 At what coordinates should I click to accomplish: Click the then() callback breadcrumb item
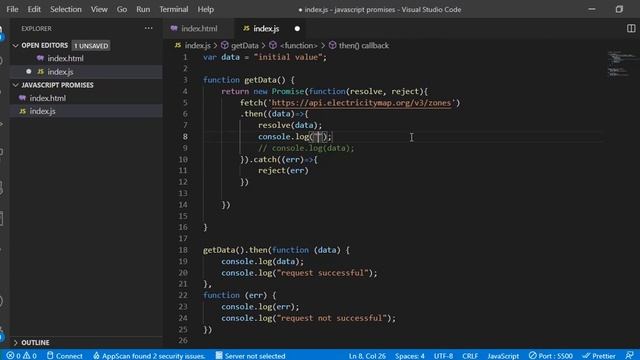(363, 45)
